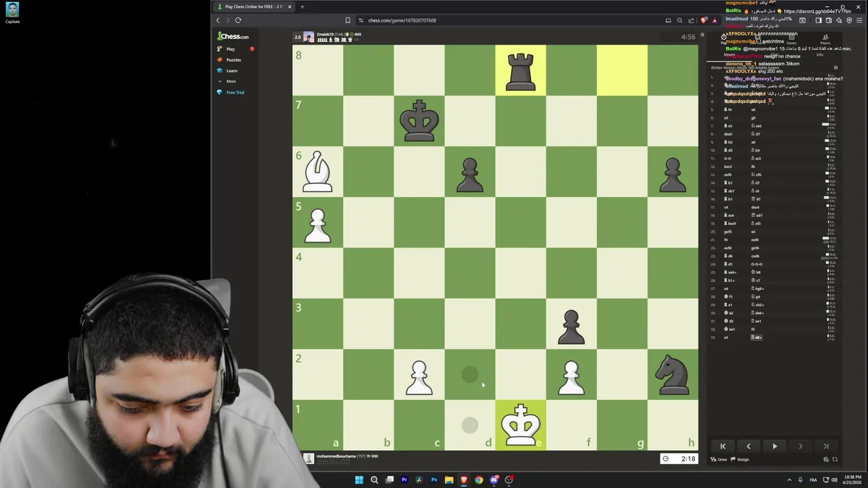Open the Puzzles menu in sidebar
868x488 pixels.
point(233,60)
